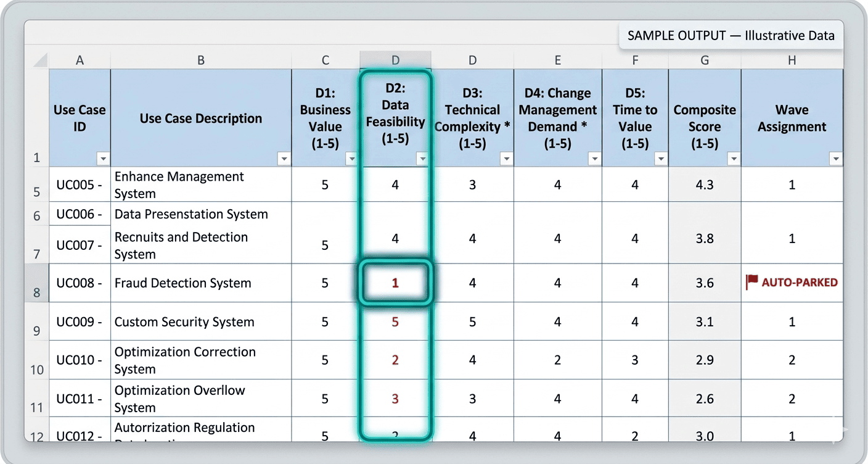
Task: Select row 6 header number
Action: 36,214
